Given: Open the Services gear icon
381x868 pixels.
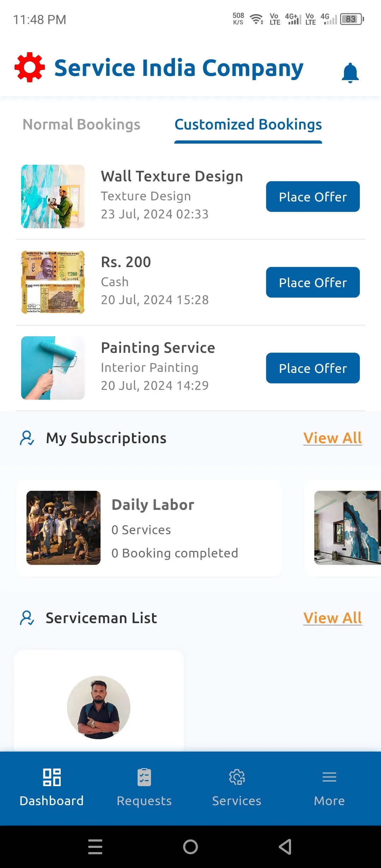Looking at the screenshot, I should [x=237, y=777].
